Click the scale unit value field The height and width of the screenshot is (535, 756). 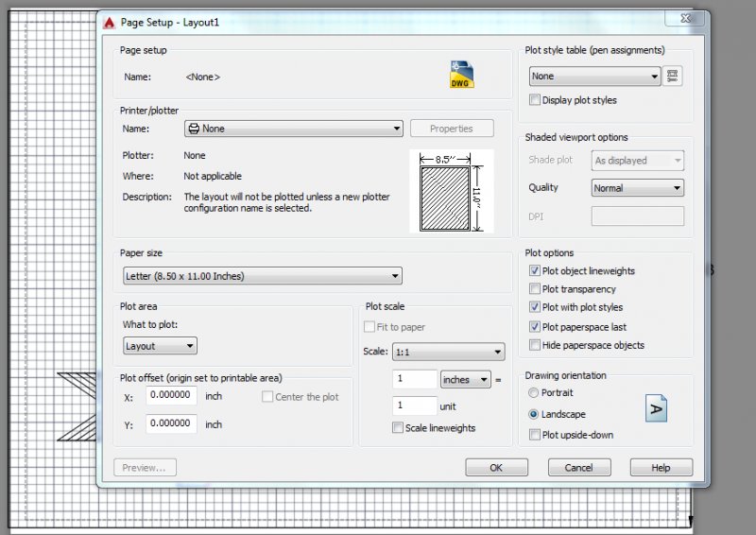click(415, 406)
